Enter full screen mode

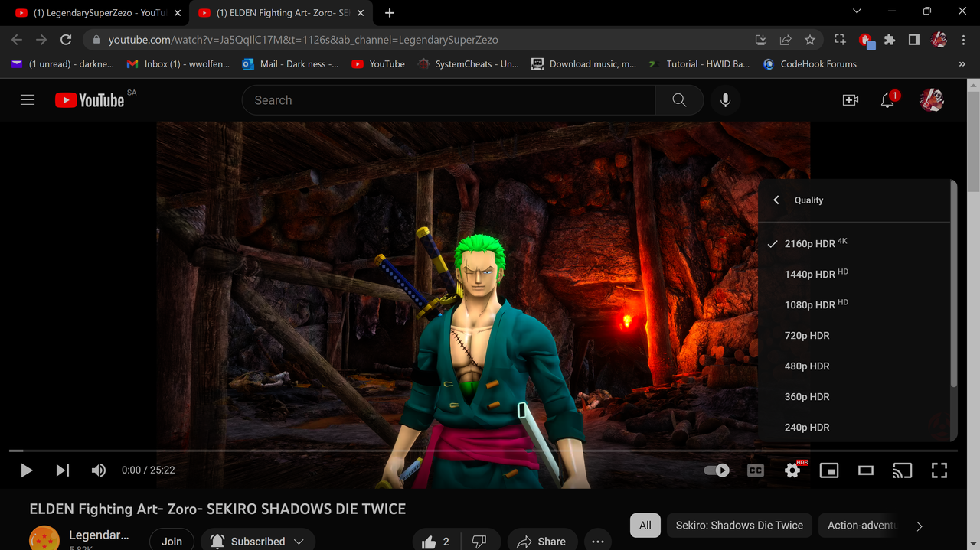(x=939, y=470)
